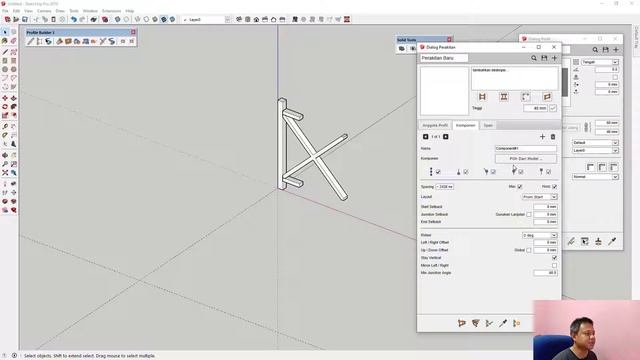This screenshot has width=640, height=360.
Task: Save assembly with disk icon in Dialog Perakitan
Action: (x=544, y=58)
